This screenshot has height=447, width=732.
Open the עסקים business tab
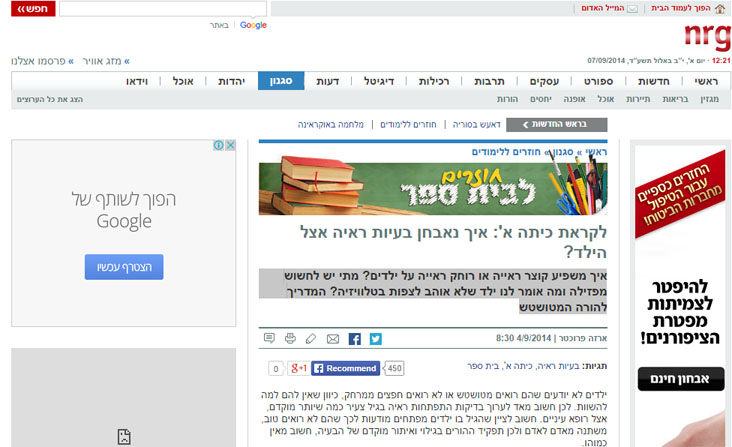544,81
